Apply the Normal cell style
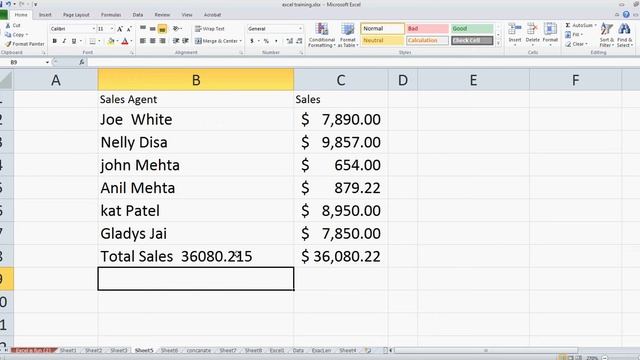The height and width of the screenshot is (360, 640). click(382, 29)
